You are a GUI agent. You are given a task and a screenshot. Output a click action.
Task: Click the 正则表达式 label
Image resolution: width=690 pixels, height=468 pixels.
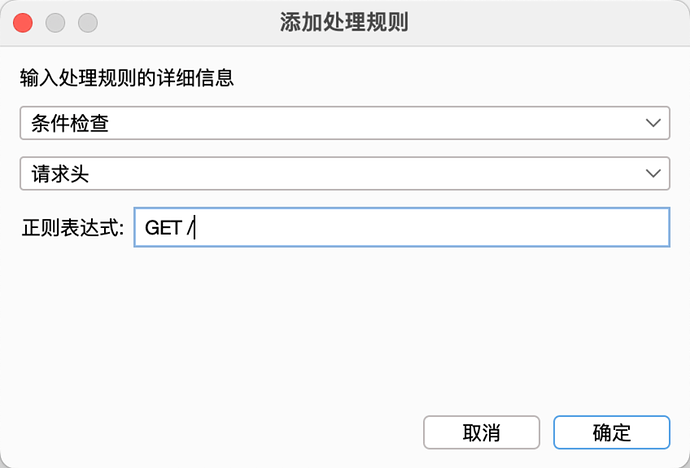[72, 228]
